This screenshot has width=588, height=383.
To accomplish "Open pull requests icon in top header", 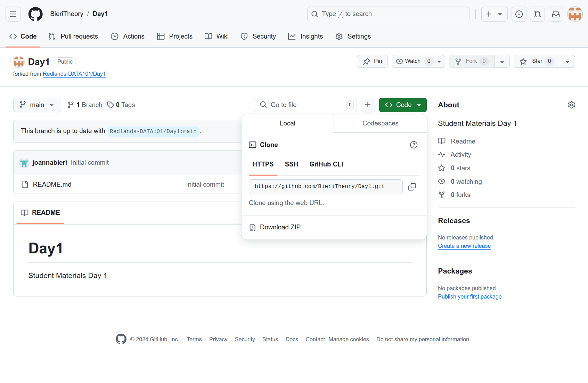I will click(538, 14).
